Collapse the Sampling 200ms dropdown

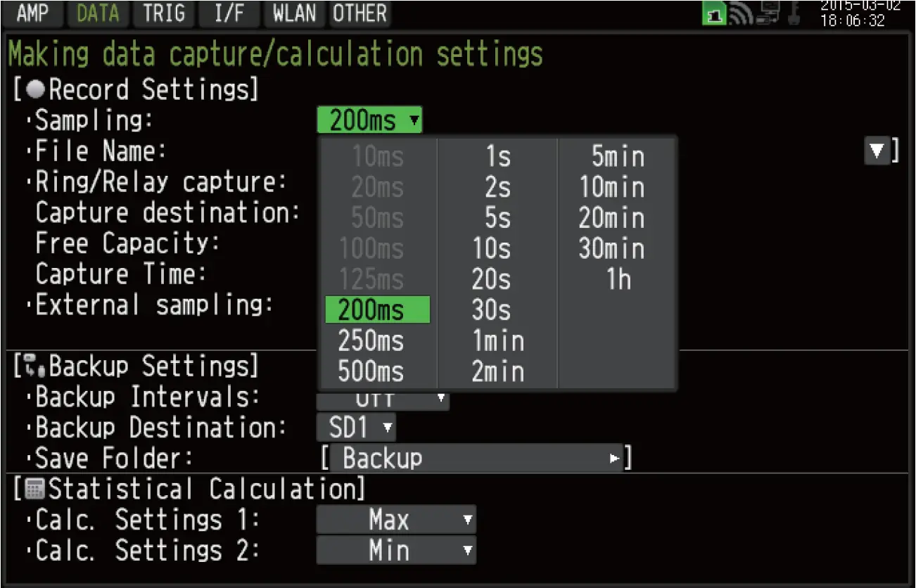click(x=369, y=121)
